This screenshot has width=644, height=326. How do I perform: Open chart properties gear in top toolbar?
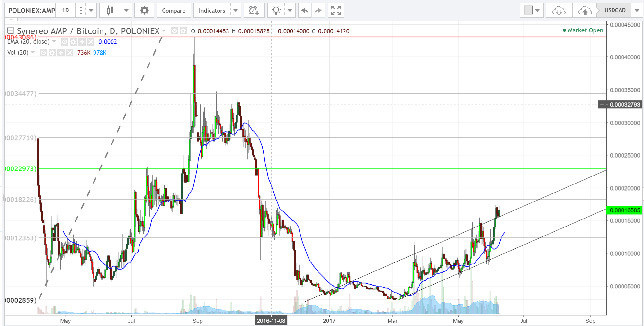pyautogui.click(x=144, y=11)
